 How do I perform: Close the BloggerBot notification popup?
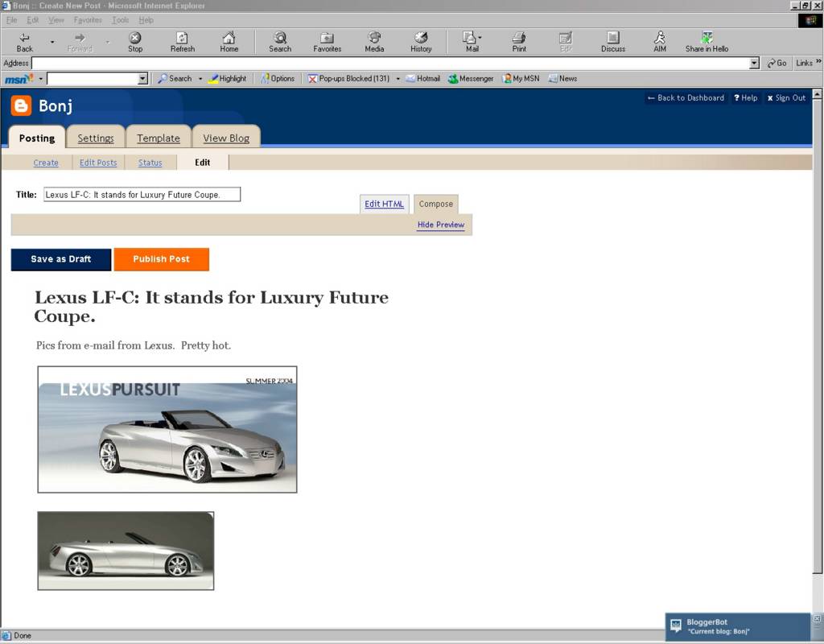[x=818, y=619]
